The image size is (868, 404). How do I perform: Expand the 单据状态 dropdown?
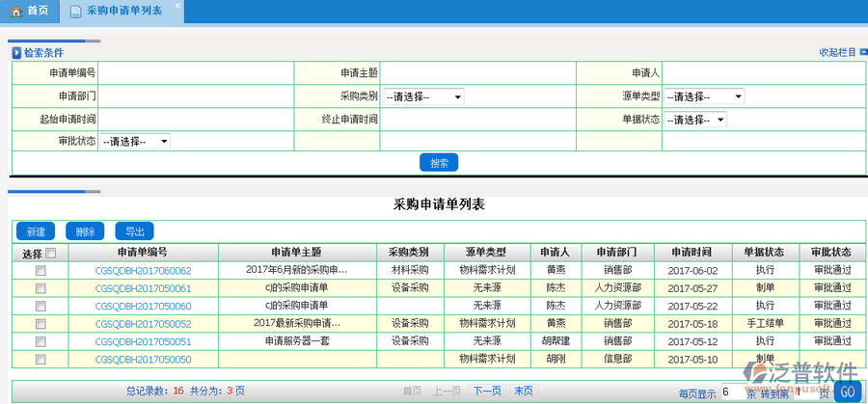tap(695, 120)
